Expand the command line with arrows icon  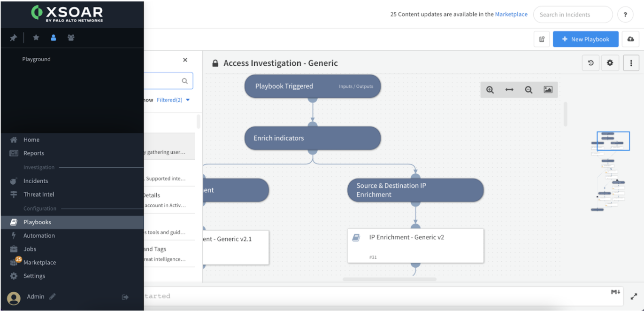coord(633,296)
